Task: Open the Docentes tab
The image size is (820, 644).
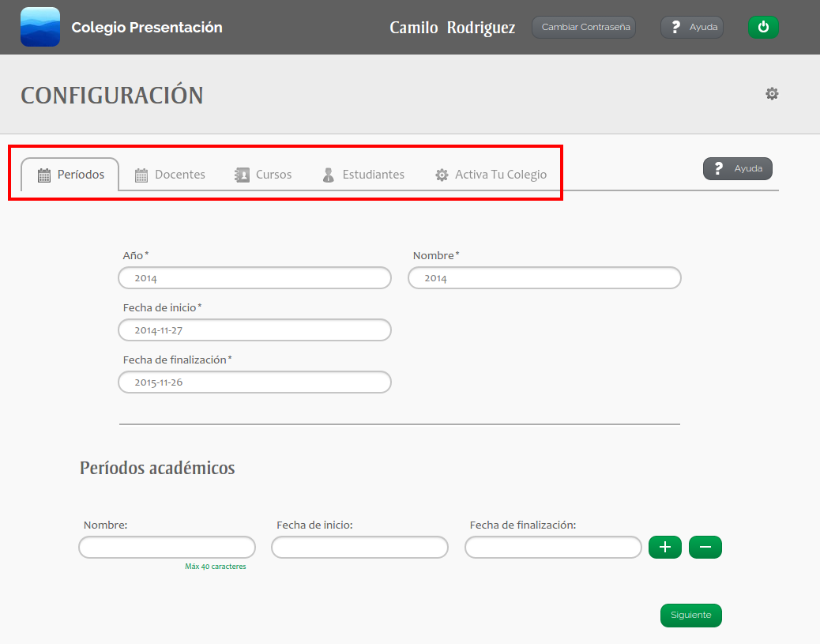Action: click(179, 175)
